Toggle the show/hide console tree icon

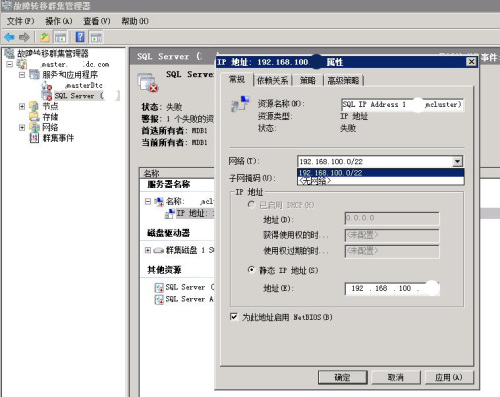coord(60,37)
